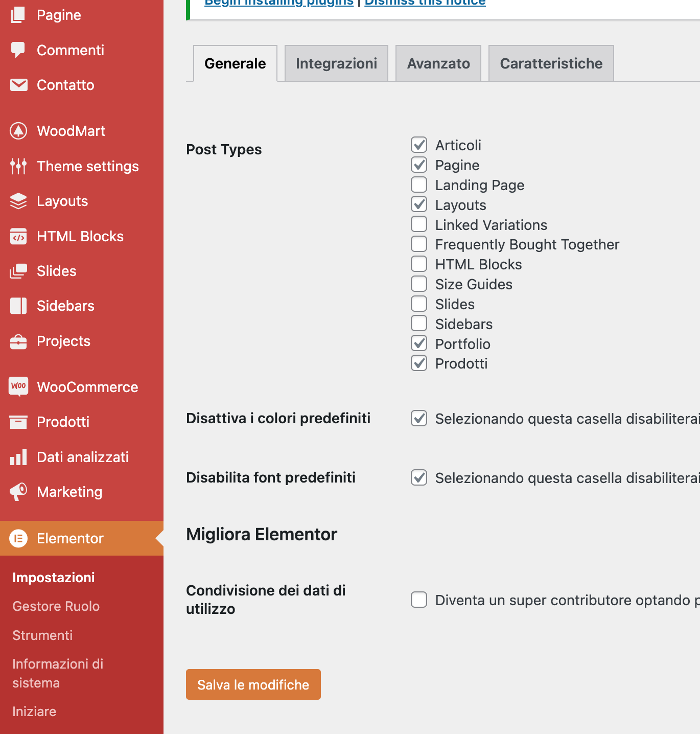Click the Sidebars panel icon
The height and width of the screenshot is (734, 700).
point(18,306)
